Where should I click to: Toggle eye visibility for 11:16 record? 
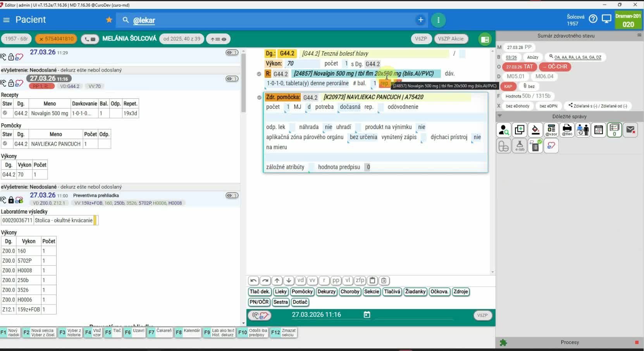click(232, 79)
